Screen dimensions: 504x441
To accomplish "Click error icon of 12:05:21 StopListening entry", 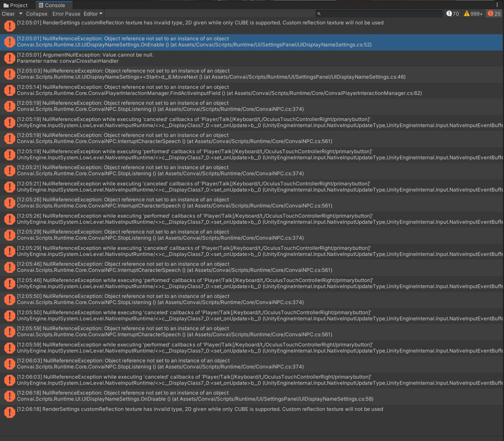I will pos(9,171).
